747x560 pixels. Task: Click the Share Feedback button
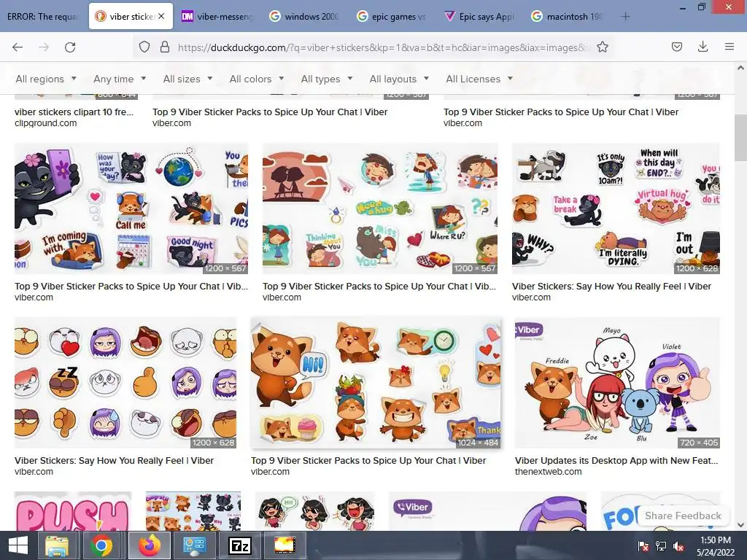683,516
